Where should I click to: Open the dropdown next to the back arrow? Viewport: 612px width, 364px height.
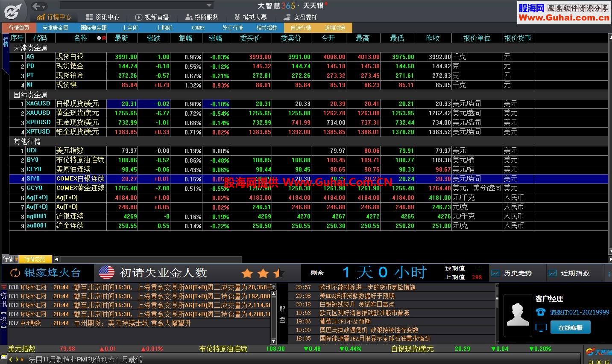(x=44, y=6)
